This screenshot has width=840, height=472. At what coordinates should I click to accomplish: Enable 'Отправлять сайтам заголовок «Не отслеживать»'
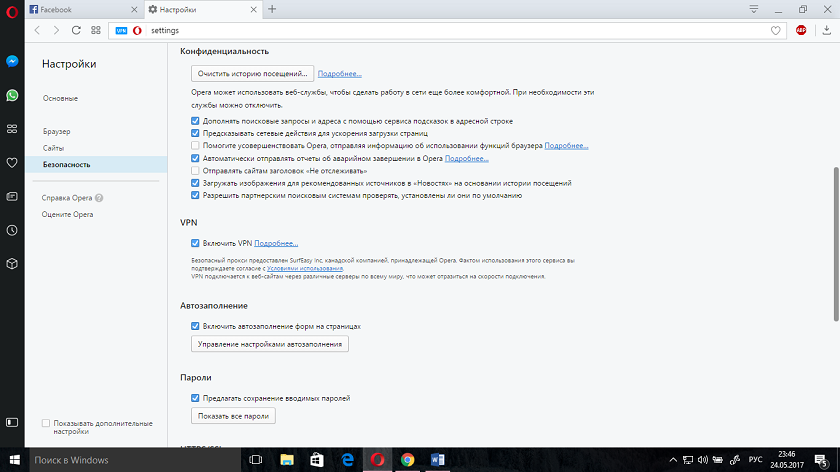tap(196, 170)
